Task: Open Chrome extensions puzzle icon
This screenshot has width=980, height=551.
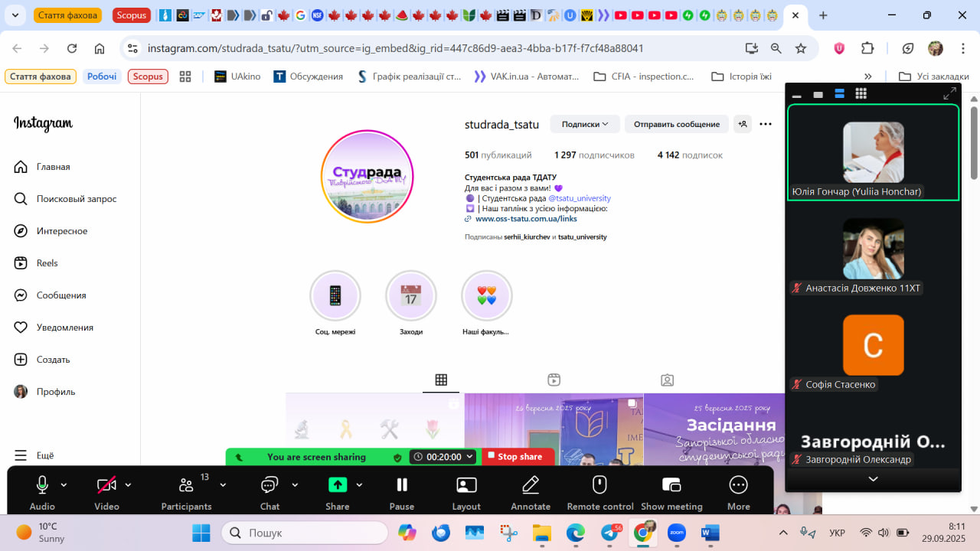Action: click(x=867, y=48)
